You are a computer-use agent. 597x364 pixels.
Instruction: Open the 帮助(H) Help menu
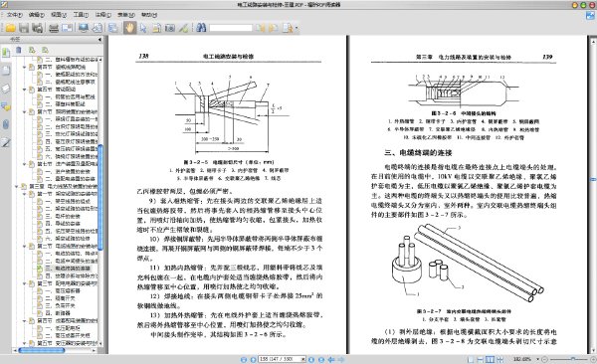click(149, 15)
